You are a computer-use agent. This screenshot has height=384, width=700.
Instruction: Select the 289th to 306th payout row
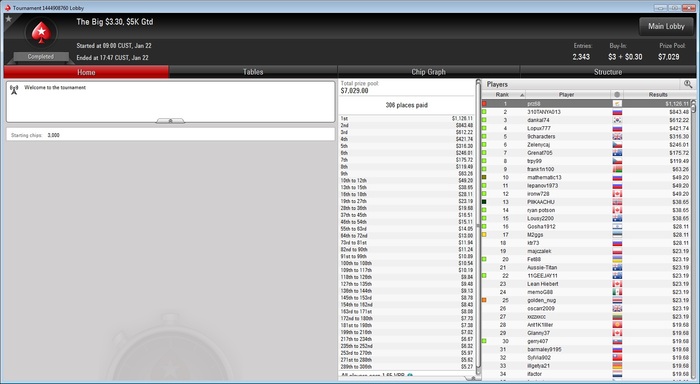[x=406, y=367]
